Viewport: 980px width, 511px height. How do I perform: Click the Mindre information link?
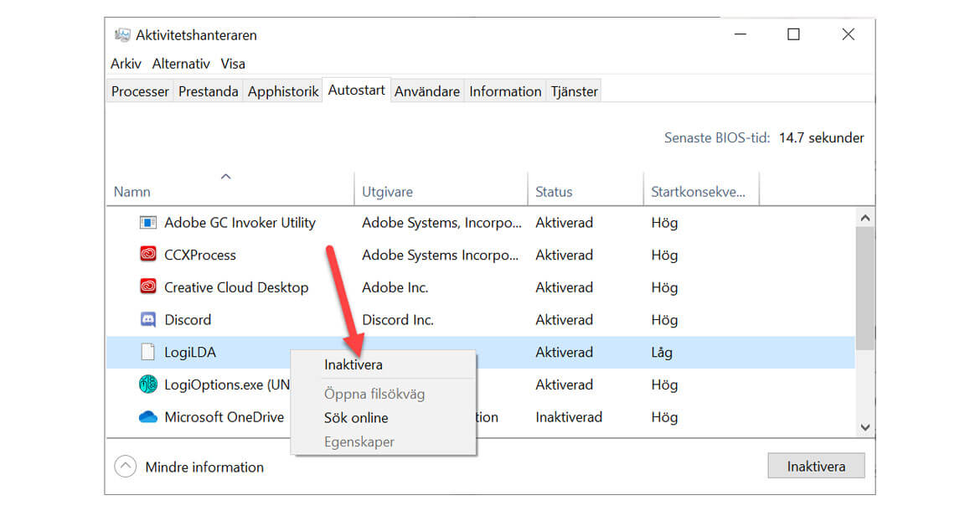tap(204, 467)
